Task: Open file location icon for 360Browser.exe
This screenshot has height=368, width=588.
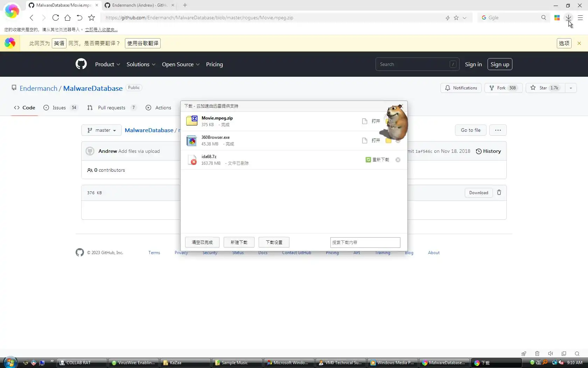Action: 388,141
